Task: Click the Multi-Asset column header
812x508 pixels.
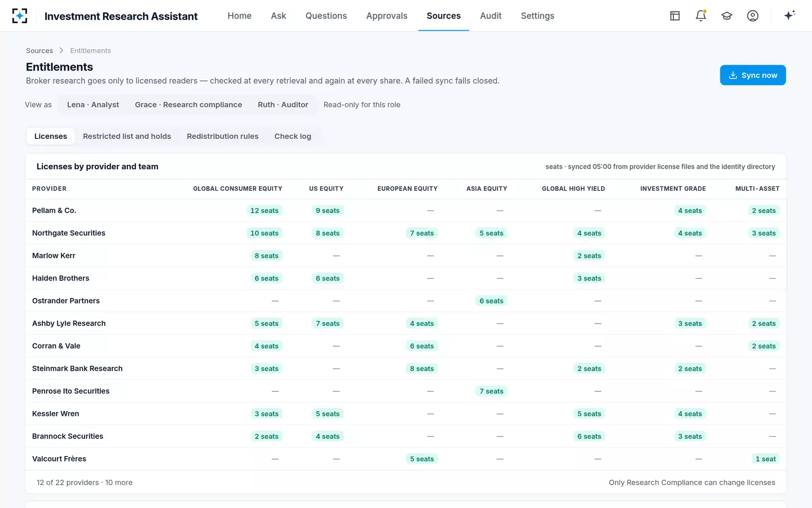Action: [757, 189]
